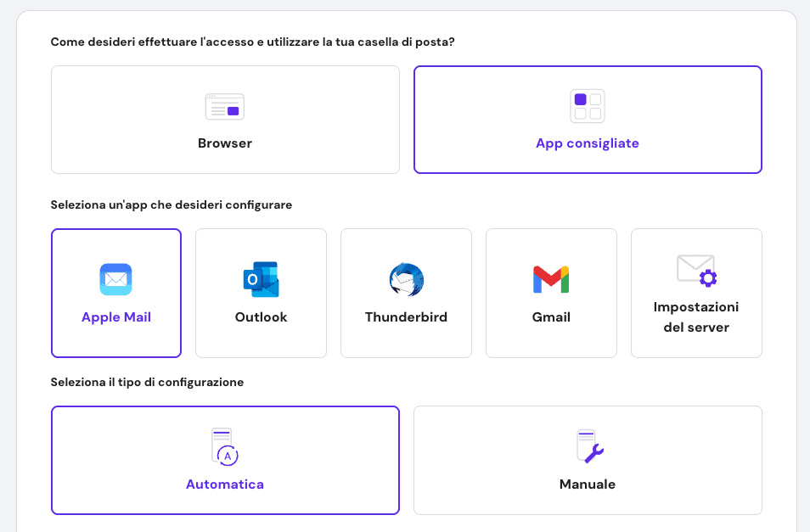Select the Thunderbird app card
810x532 pixels.
click(406, 293)
